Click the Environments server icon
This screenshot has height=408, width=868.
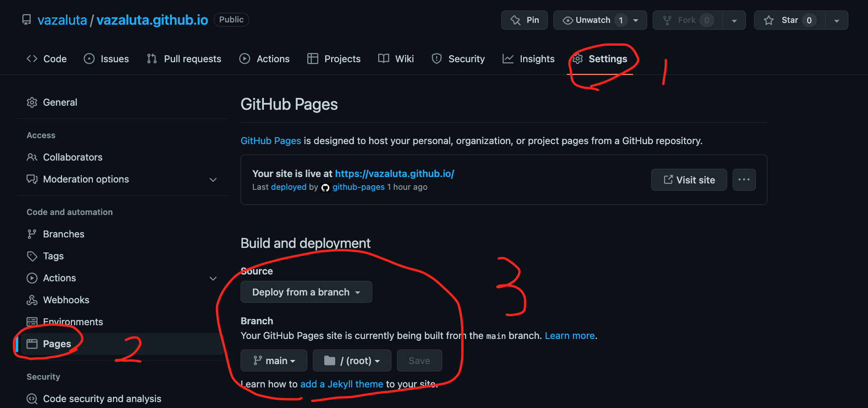click(32, 322)
